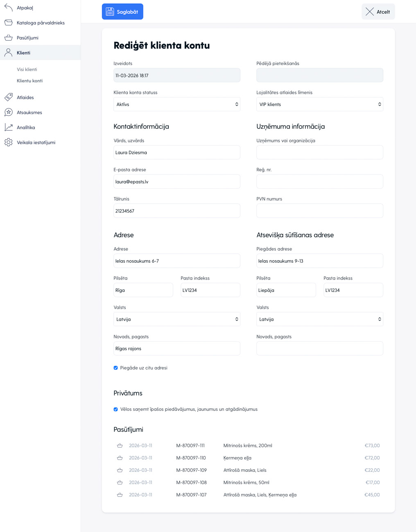The height and width of the screenshot is (532, 416).
Task: Click the Pasūtījumi basket icon in sidebar
Action: pos(9,38)
